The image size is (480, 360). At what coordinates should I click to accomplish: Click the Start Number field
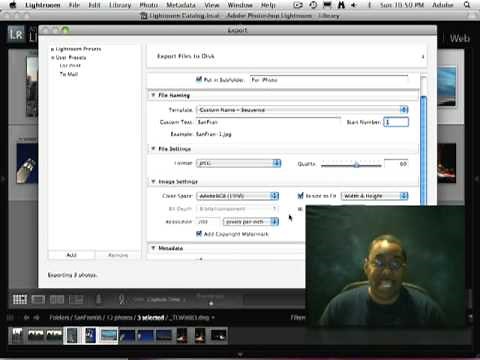396,122
